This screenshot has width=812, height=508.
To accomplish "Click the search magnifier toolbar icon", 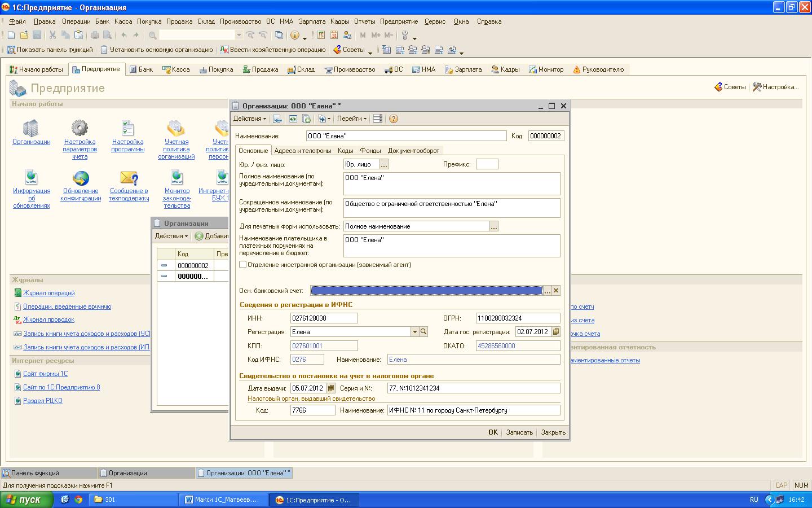I will (x=152, y=35).
